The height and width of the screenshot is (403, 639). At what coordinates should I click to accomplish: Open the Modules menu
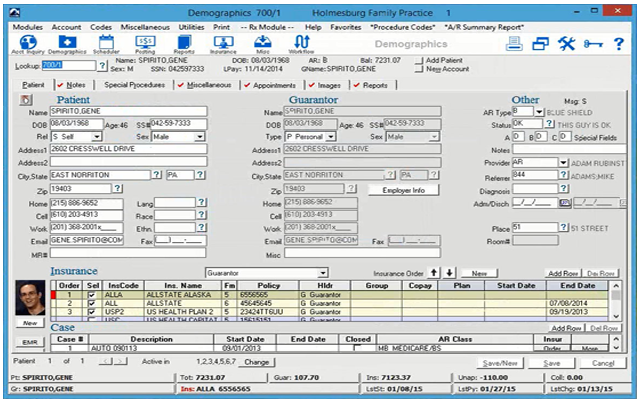(28, 27)
